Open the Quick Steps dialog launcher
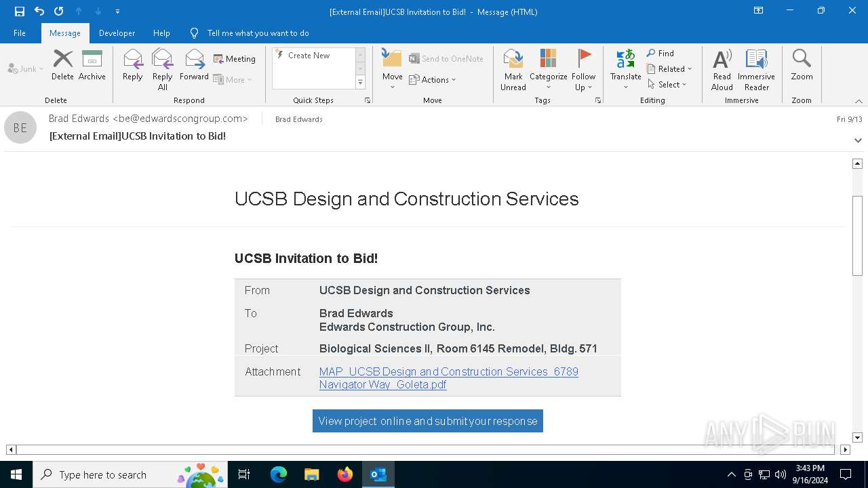The image size is (868, 488). [368, 100]
